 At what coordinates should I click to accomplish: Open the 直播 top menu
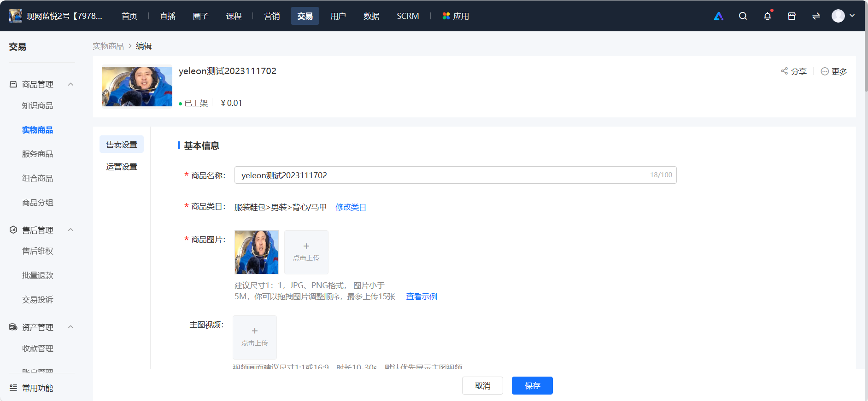pos(168,16)
